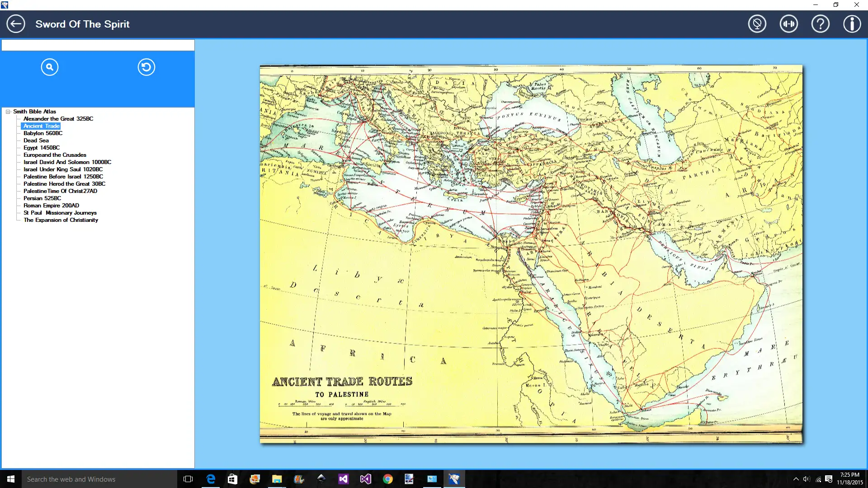
Task: Select Babylon 560BC map entry
Action: click(x=42, y=133)
